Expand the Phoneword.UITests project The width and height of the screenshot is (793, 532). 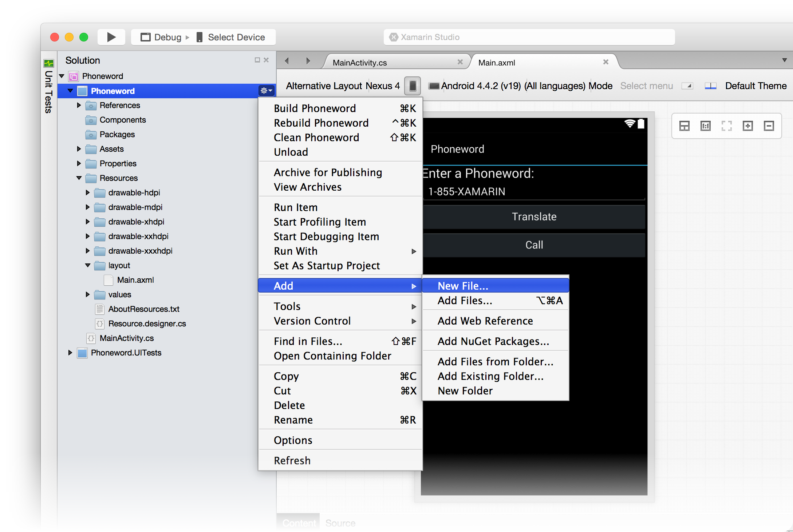pyautogui.click(x=70, y=353)
